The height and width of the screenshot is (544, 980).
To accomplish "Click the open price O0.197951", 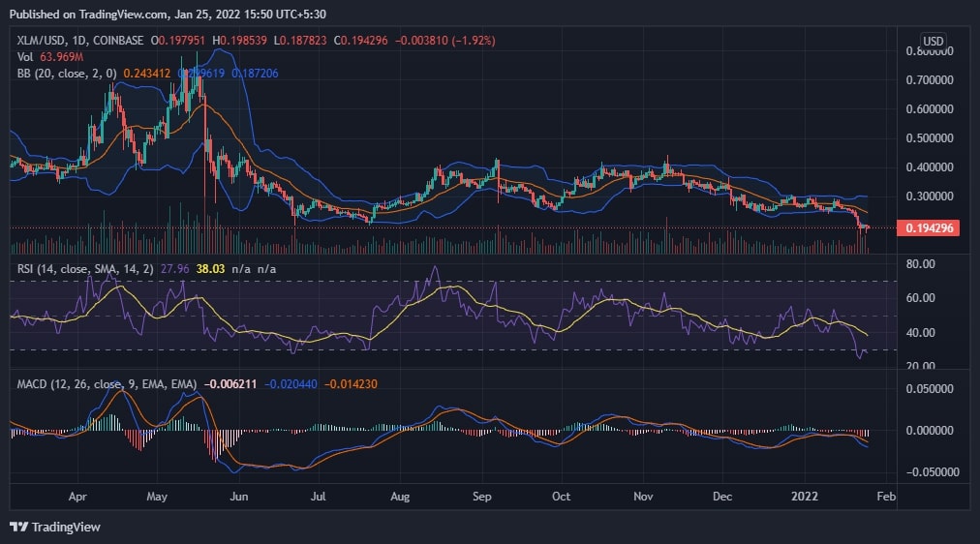I will tap(178, 41).
